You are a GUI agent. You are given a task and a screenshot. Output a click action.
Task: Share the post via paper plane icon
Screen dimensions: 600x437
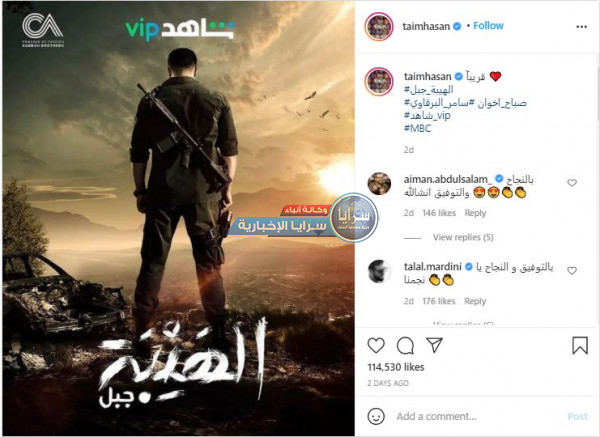pyautogui.click(x=435, y=345)
